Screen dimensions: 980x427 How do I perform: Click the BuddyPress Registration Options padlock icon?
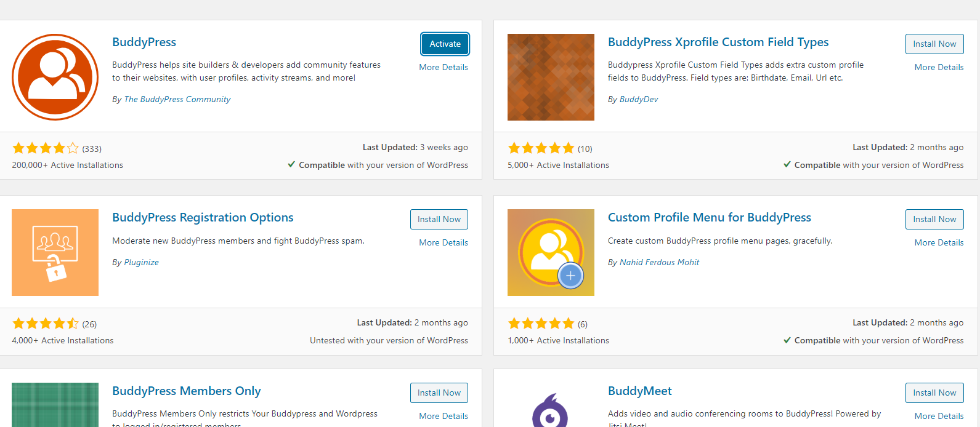coord(55,252)
